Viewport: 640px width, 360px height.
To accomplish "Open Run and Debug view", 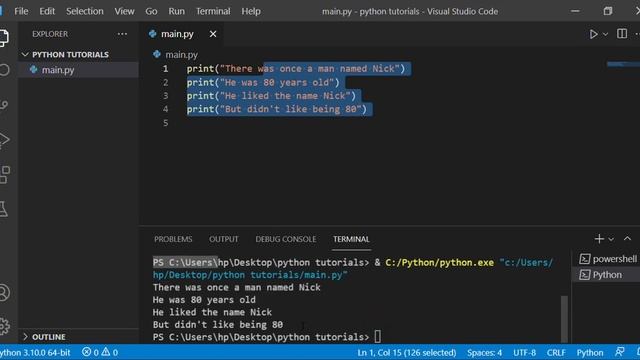I will click(4, 140).
